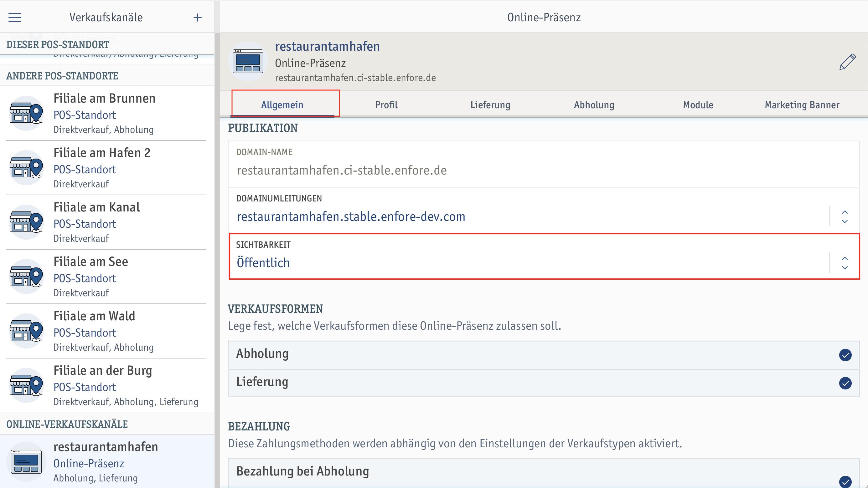Open the Domainumleitungen dropdown arrows
Image resolution: width=868 pixels, height=488 pixels.
coord(845,217)
